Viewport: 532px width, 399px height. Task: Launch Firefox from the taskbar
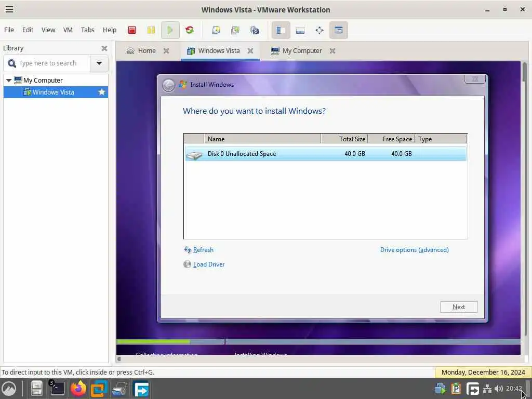[78, 389]
